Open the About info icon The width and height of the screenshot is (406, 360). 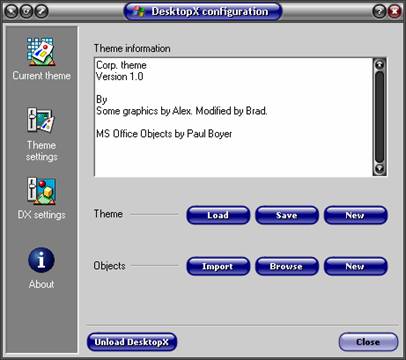click(41, 260)
